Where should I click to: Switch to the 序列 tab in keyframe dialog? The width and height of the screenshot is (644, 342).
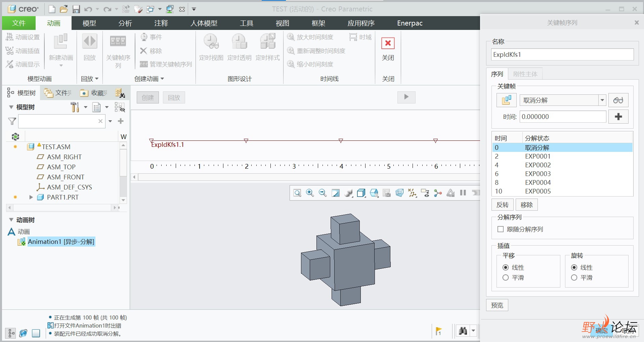(497, 74)
